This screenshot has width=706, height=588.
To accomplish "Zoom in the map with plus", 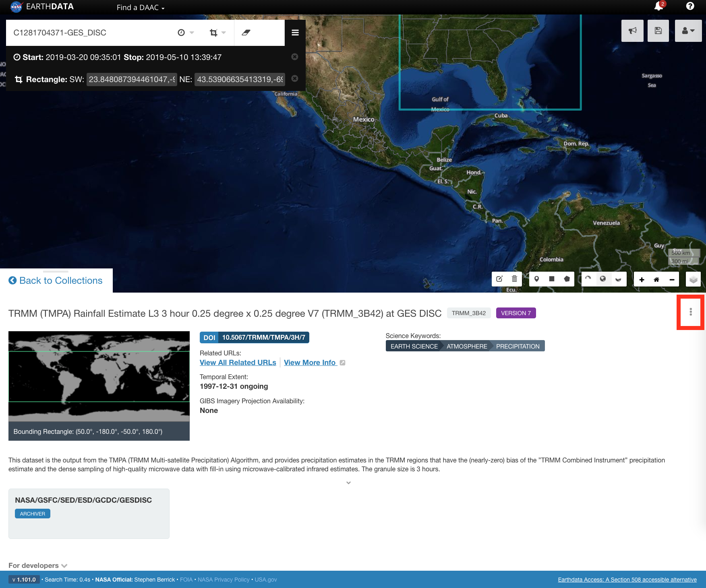I will pos(642,279).
